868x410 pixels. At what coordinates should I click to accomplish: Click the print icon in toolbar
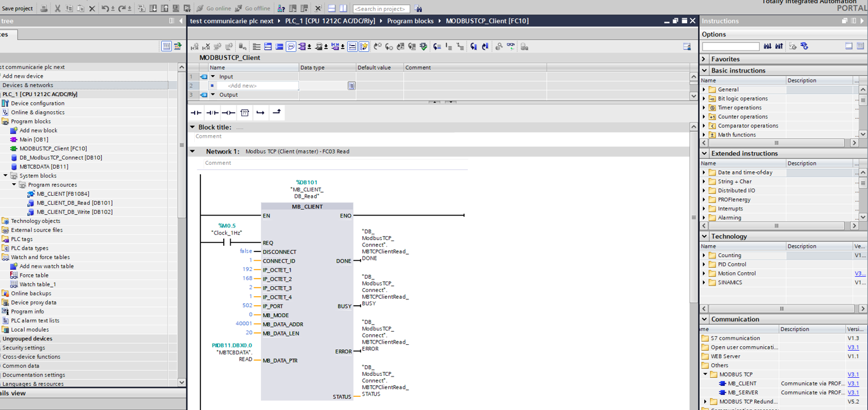(x=44, y=8)
